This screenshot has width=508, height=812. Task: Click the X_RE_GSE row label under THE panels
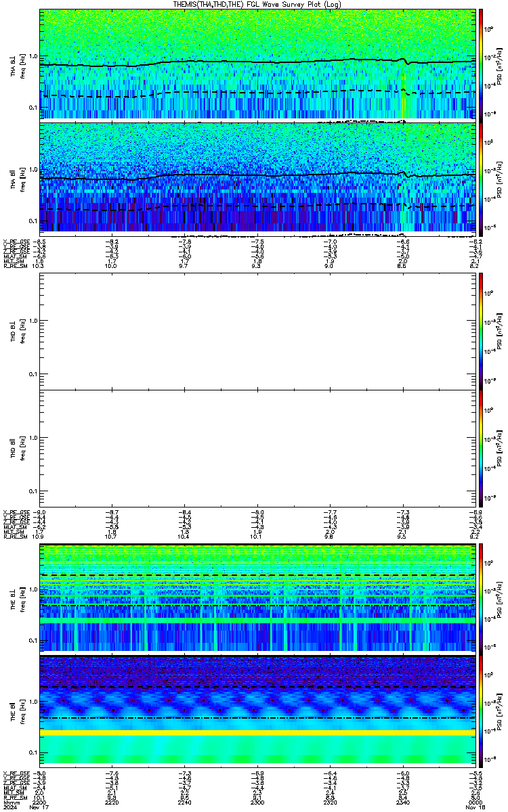tap(16, 773)
